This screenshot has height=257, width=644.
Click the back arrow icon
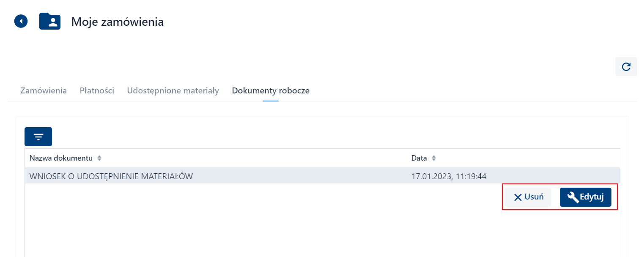click(21, 21)
